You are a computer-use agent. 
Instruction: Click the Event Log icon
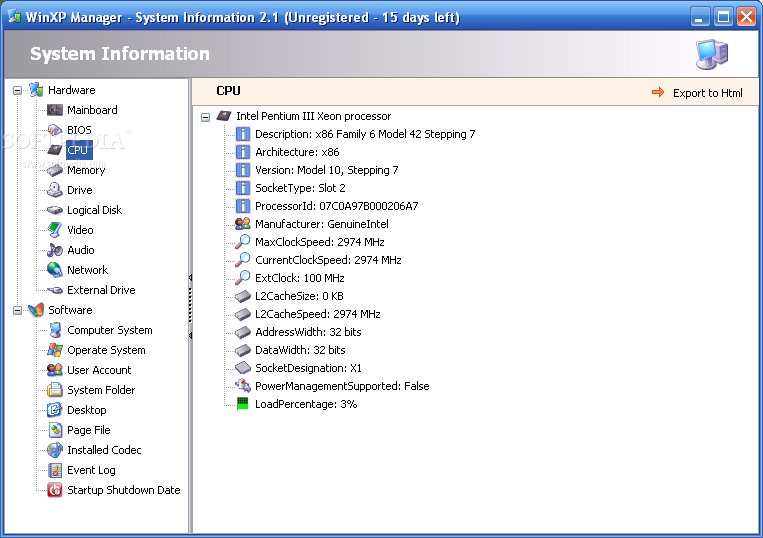point(55,470)
